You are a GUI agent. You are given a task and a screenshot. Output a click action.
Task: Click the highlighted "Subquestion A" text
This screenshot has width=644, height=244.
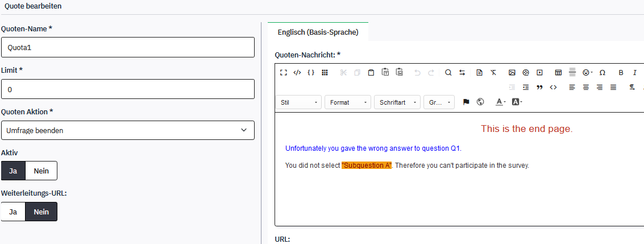[367, 166]
